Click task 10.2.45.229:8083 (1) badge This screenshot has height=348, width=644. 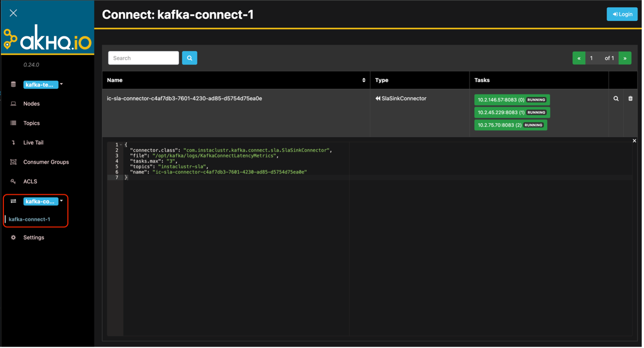(x=512, y=113)
